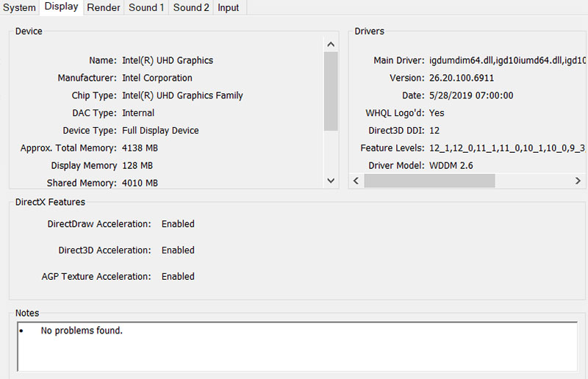Open the Render tab
The height and width of the screenshot is (379, 588).
click(x=104, y=7)
